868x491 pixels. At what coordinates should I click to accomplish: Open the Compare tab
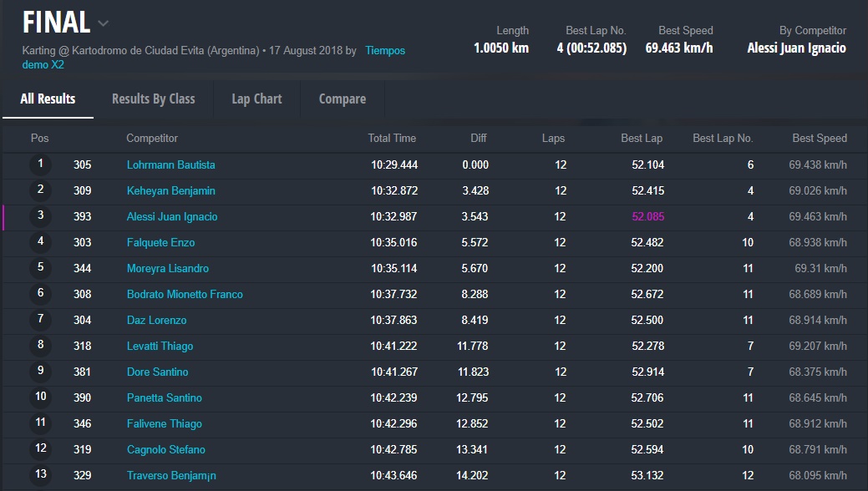tap(342, 99)
